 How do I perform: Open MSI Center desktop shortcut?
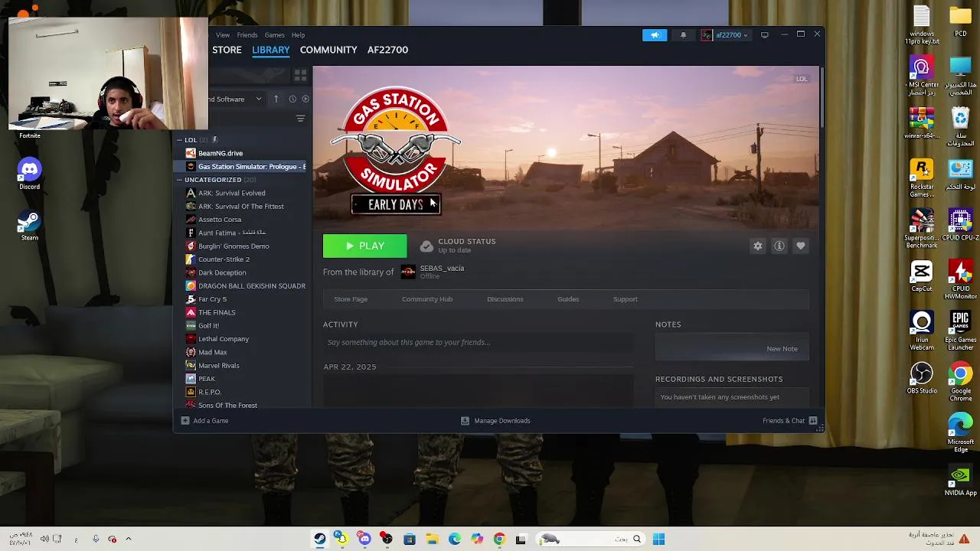(x=922, y=76)
